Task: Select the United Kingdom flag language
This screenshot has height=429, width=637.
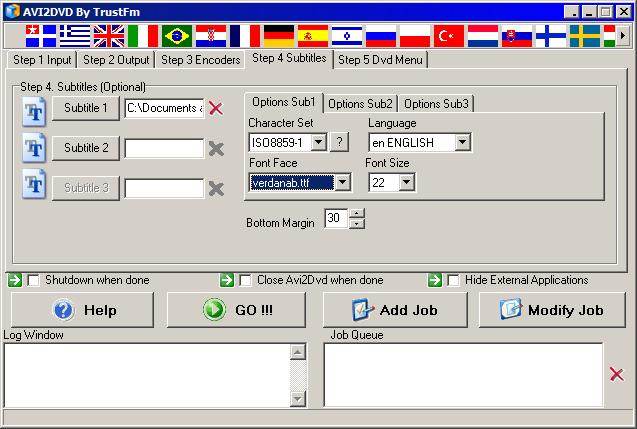Action: click(x=109, y=36)
